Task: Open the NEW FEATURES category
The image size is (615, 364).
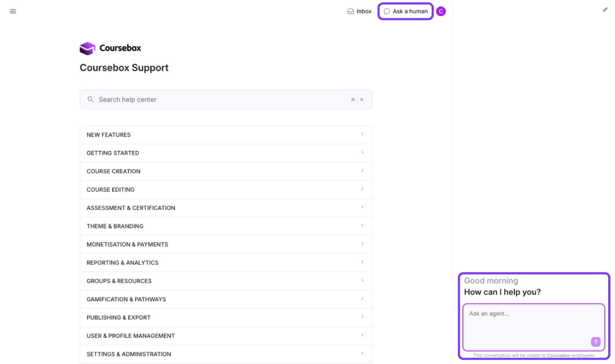Action: click(x=226, y=135)
